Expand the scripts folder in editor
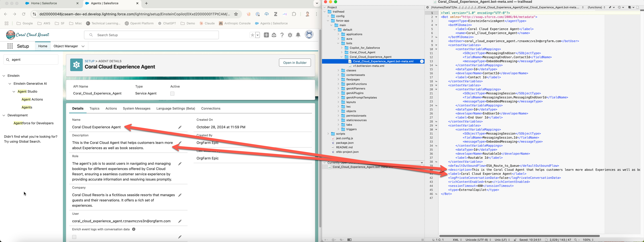Image resolution: width=644 pixels, height=242 pixels. tap(328, 134)
